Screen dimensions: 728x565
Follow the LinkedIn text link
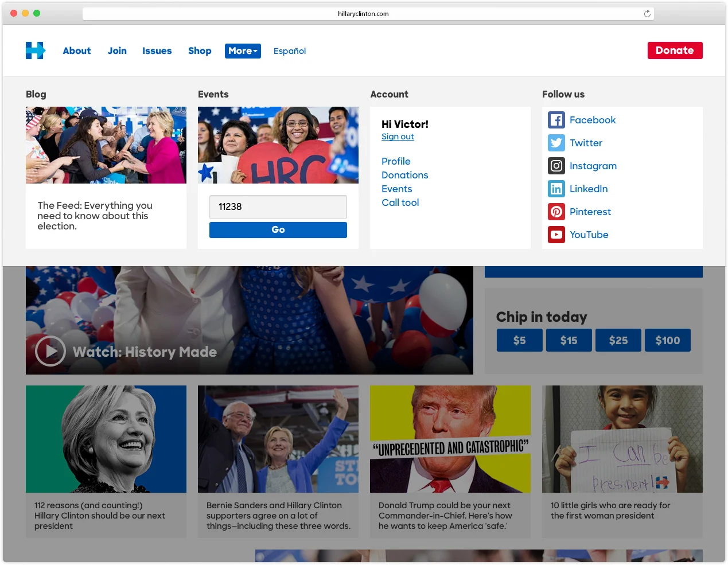tap(589, 189)
